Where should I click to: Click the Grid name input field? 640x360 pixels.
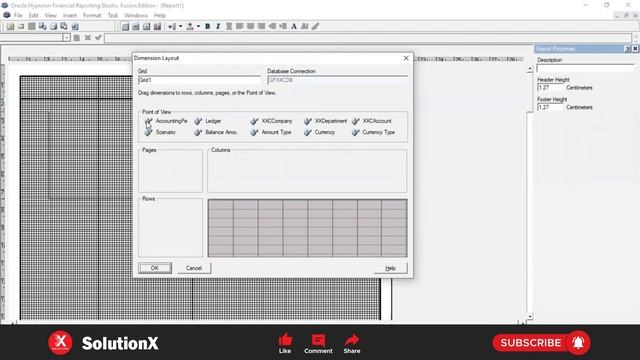click(199, 80)
